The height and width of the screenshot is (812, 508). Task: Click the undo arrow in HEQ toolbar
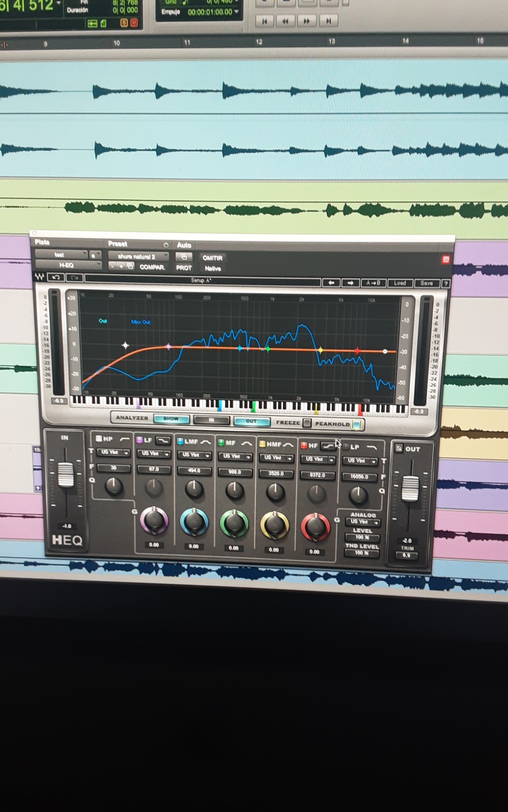tap(55, 277)
